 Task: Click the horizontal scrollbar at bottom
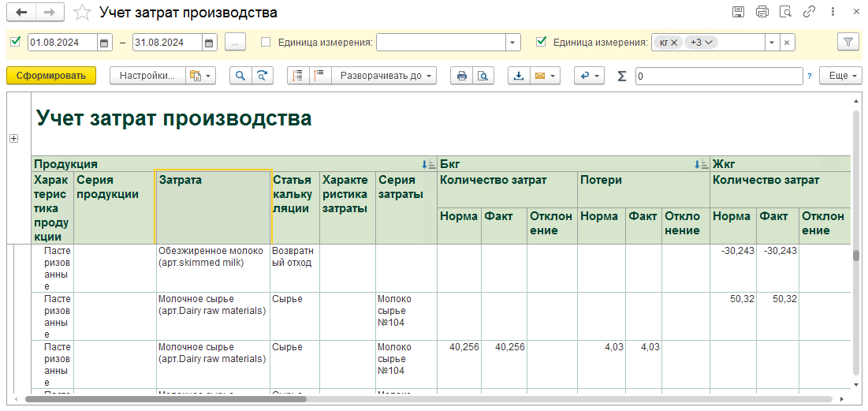click(427, 399)
